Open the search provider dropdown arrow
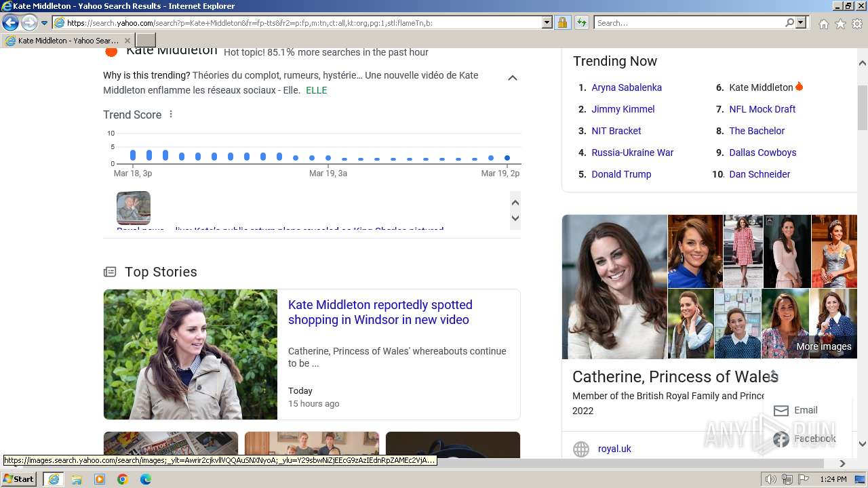The image size is (868, 488). [x=801, y=22]
